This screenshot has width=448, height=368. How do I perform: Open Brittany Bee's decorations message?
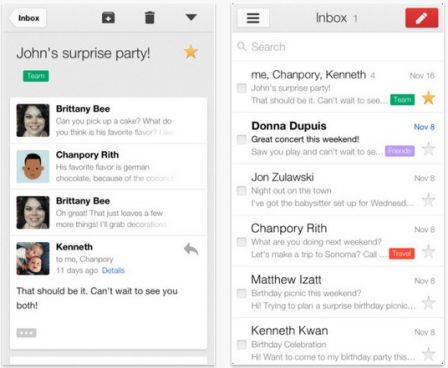click(x=108, y=212)
